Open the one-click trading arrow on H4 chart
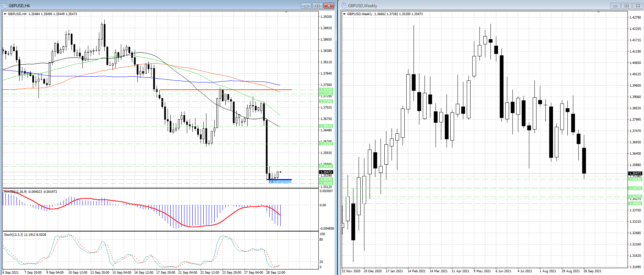The width and height of the screenshot is (644, 275). click(x=5, y=14)
